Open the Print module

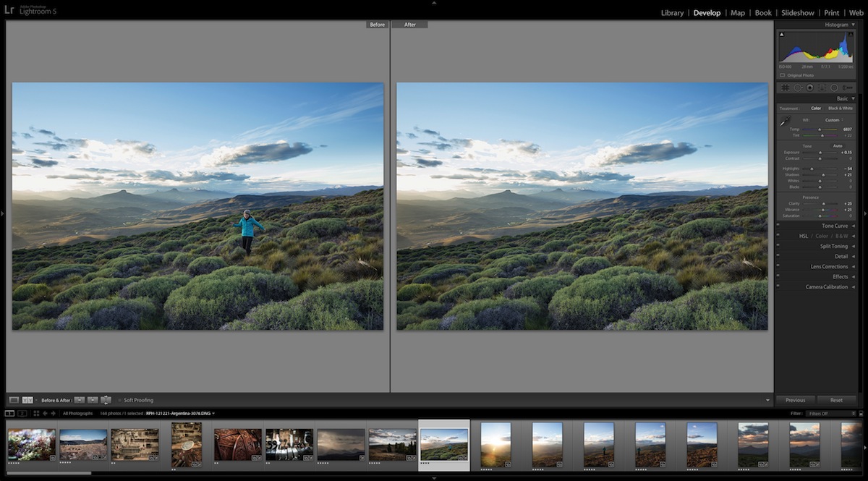832,12
